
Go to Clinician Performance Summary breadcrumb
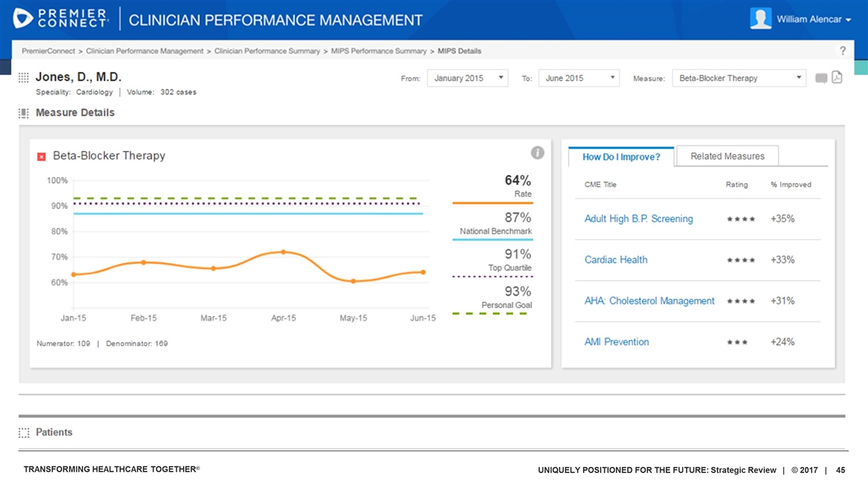tap(267, 51)
